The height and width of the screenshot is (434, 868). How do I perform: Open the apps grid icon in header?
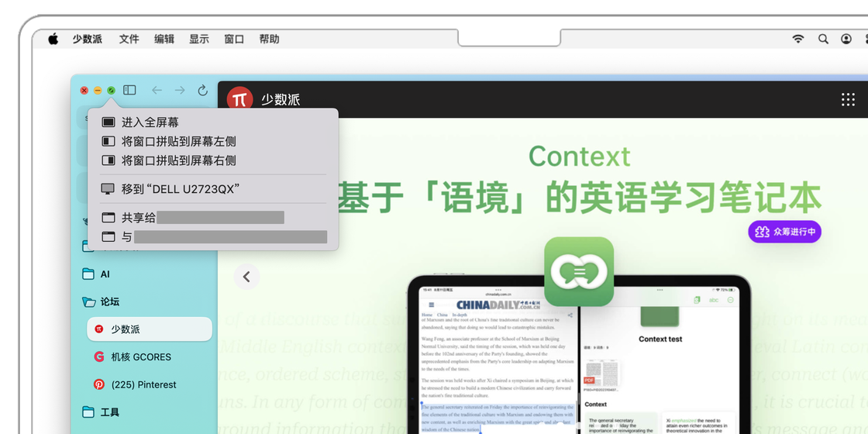coord(848,100)
